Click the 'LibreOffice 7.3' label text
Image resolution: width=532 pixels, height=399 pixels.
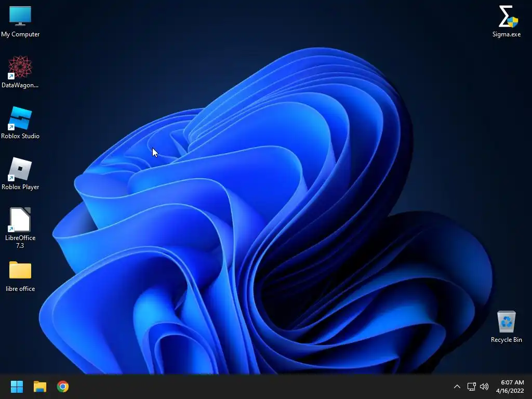[20, 242]
